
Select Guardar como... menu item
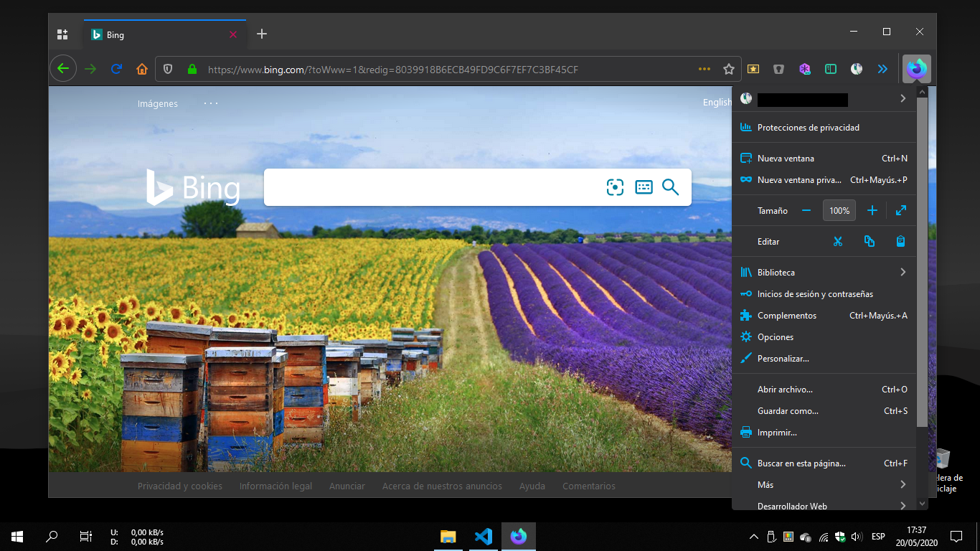(824, 411)
